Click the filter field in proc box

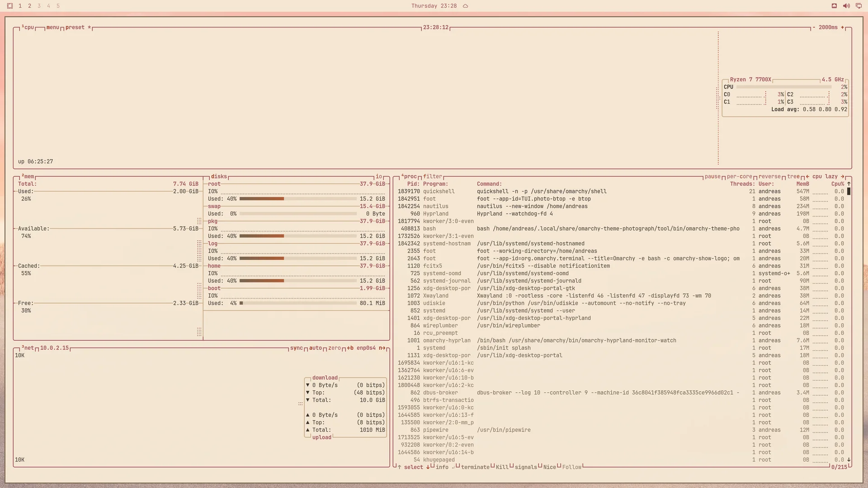coord(433,177)
